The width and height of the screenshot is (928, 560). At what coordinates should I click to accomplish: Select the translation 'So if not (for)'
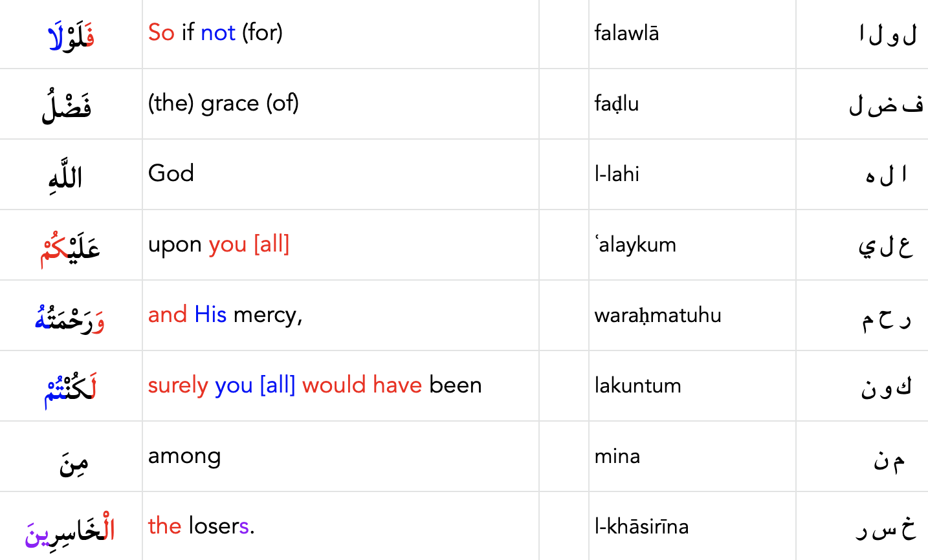point(215,32)
